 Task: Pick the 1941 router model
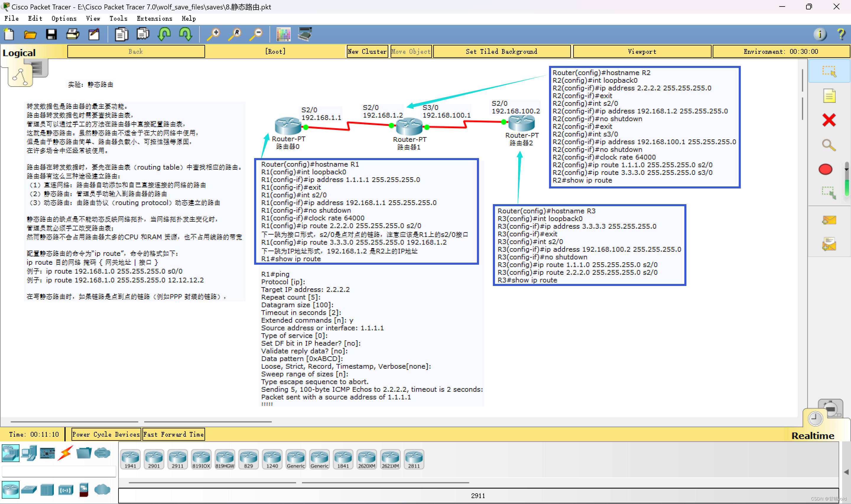[130, 459]
